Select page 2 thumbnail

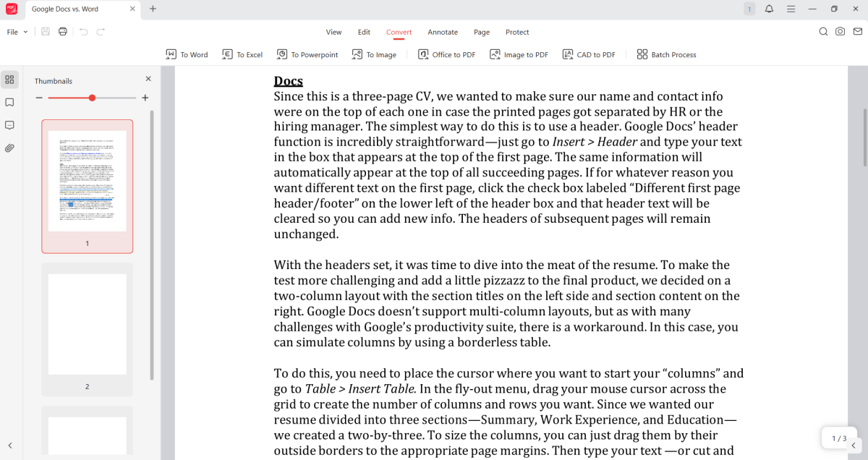[x=87, y=329]
